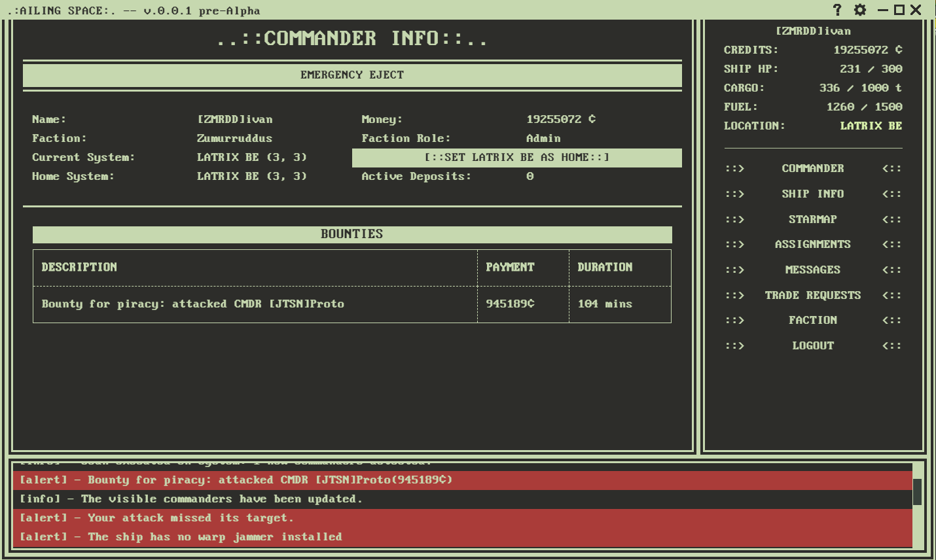Image resolution: width=936 pixels, height=560 pixels.
Task: View your ASSIGNMENTS
Action: click(x=812, y=244)
